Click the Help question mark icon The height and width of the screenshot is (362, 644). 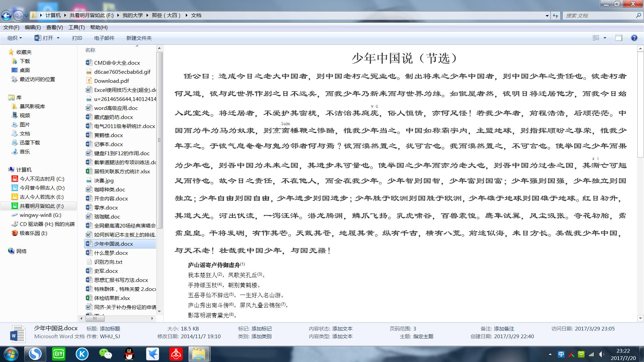(x=634, y=38)
